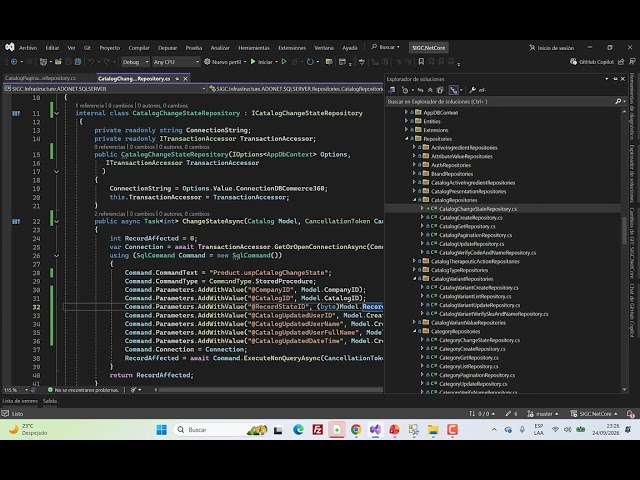This screenshot has height=480, width=640.
Task: Open the Debug configuration dropdown
Action: pos(135,62)
